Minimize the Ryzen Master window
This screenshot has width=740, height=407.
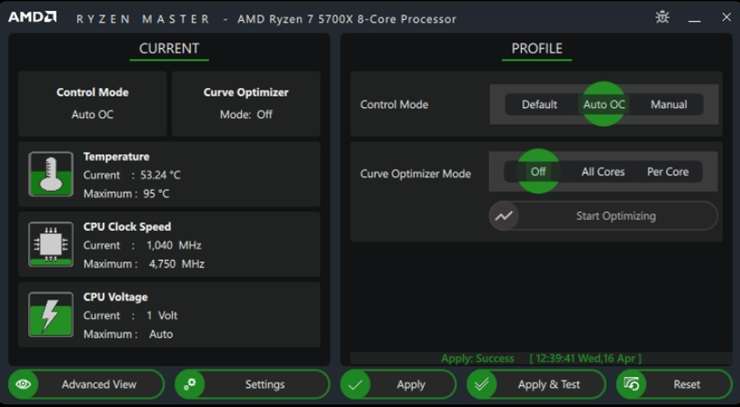[694, 19]
